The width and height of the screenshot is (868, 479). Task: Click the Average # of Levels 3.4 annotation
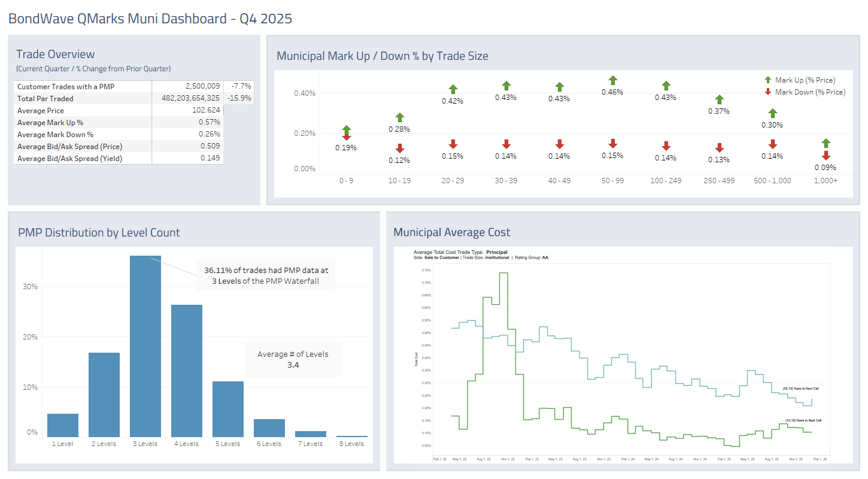tap(293, 359)
